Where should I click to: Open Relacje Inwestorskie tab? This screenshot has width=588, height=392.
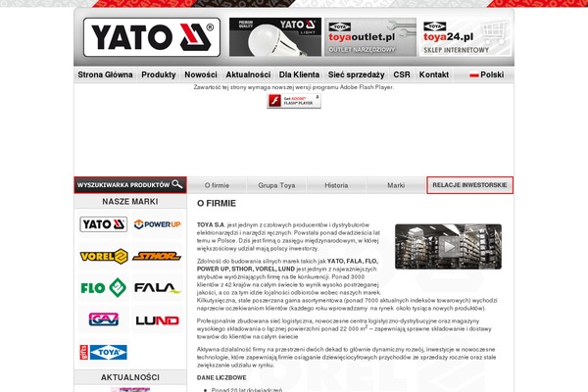[x=469, y=185]
